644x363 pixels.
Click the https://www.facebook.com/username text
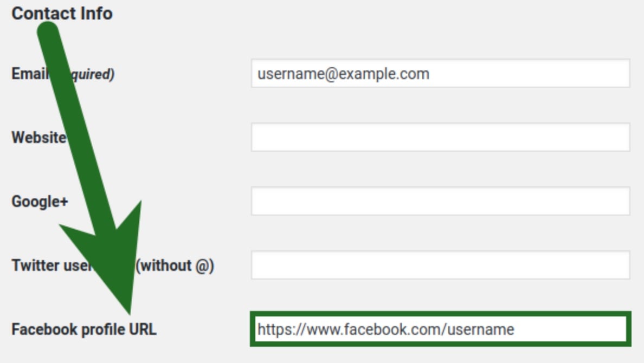(x=385, y=329)
